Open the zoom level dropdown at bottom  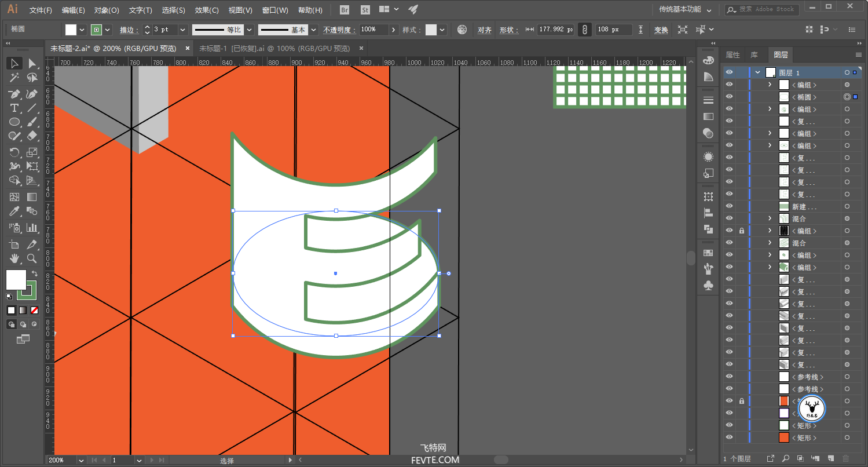click(x=80, y=460)
